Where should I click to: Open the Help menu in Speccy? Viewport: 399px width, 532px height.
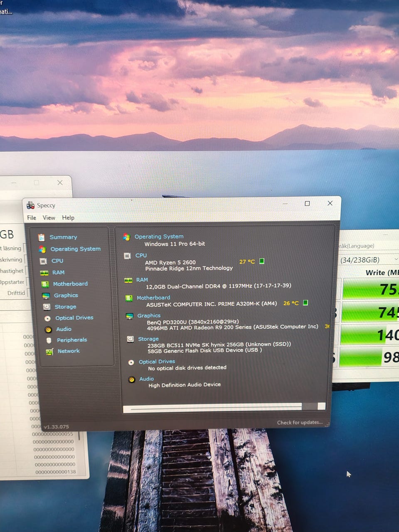(x=68, y=218)
